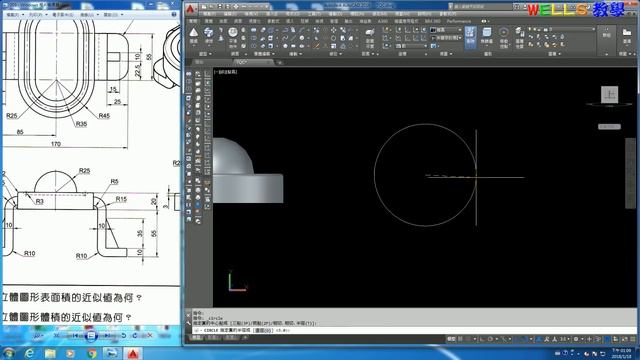The image size is (640, 360).
Task: Toggle grid display in the status bar
Action: [x=461, y=339]
